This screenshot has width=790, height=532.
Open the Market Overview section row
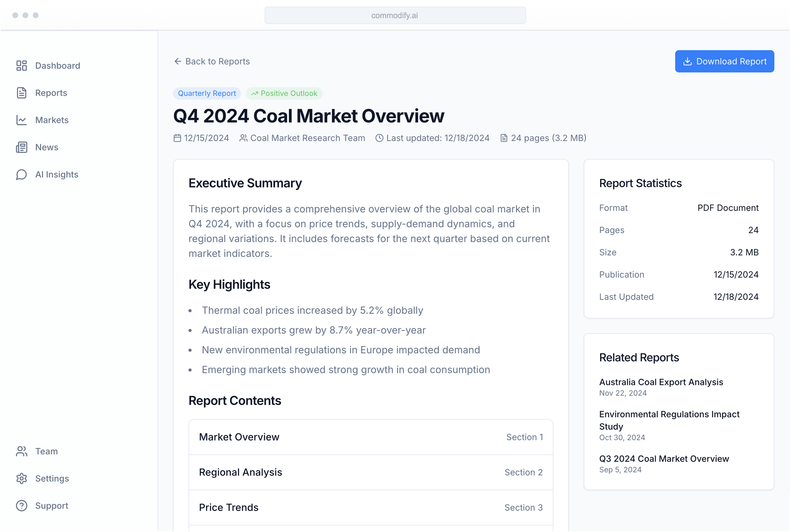coord(371,437)
